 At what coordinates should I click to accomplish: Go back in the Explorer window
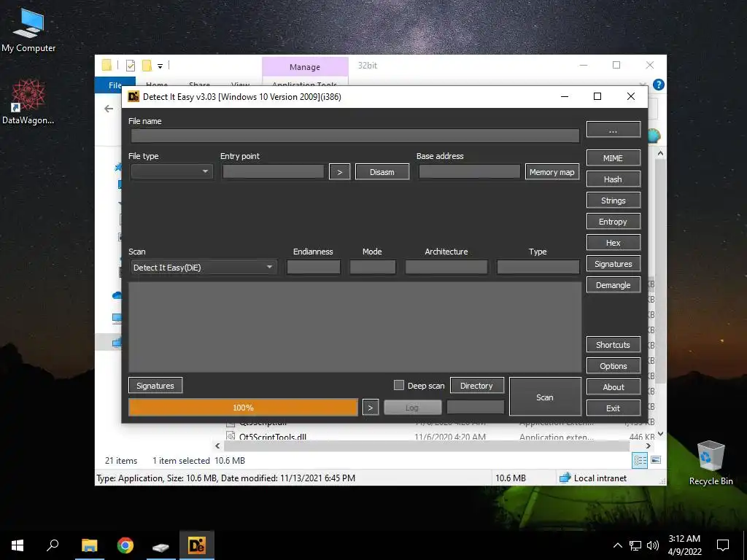[x=109, y=109]
